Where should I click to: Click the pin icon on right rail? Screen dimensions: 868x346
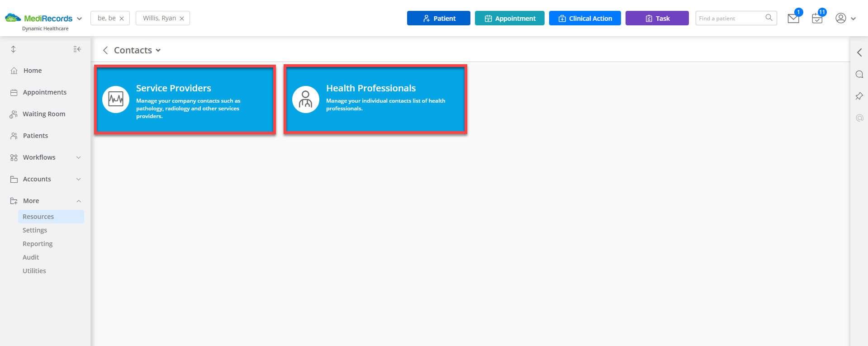pos(859,96)
